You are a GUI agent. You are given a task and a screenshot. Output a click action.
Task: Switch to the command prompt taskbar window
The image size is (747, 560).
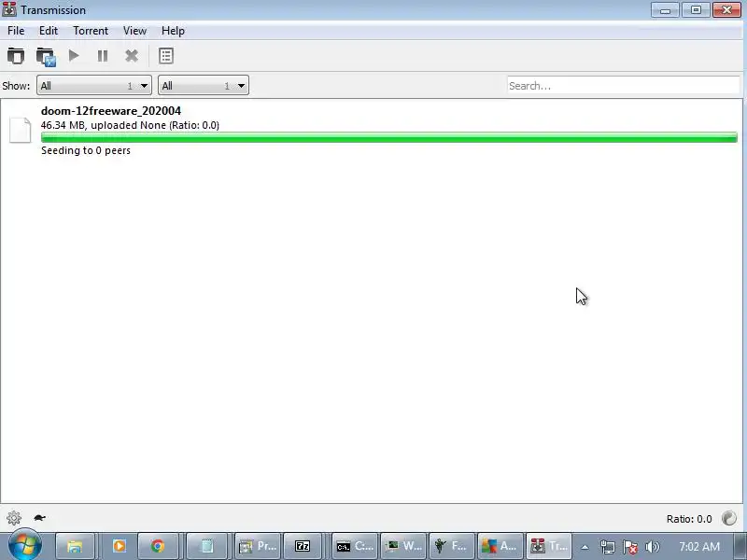pyautogui.click(x=355, y=546)
